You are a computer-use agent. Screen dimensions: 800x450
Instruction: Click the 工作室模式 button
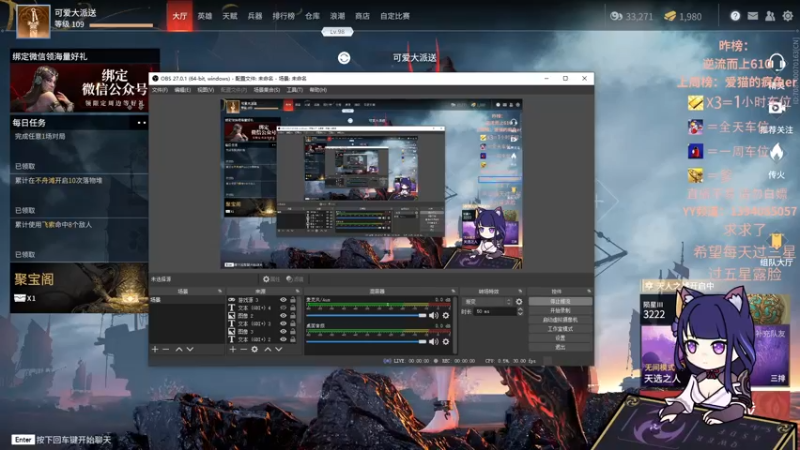(x=560, y=329)
